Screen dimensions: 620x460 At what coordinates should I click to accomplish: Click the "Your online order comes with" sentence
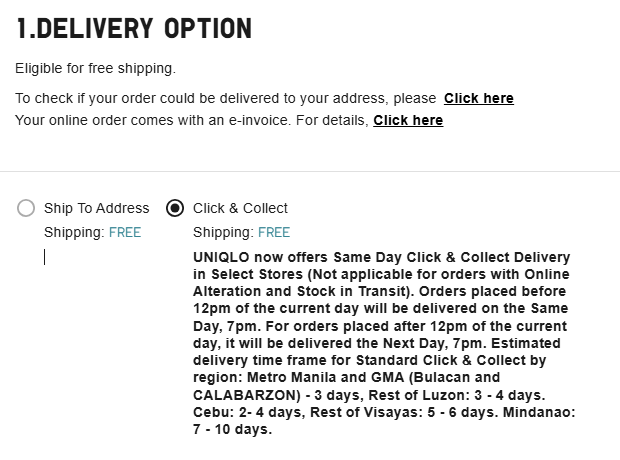[x=192, y=120]
